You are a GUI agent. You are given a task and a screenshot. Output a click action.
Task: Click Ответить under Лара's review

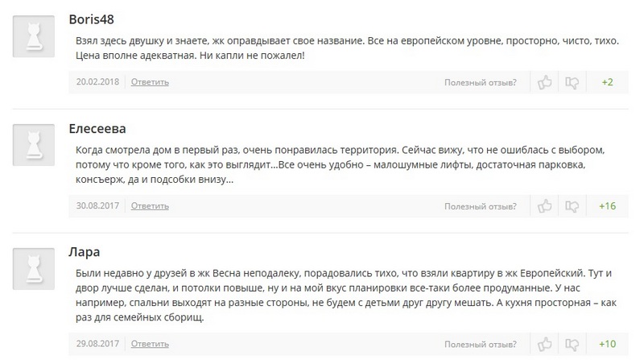pos(150,344)
